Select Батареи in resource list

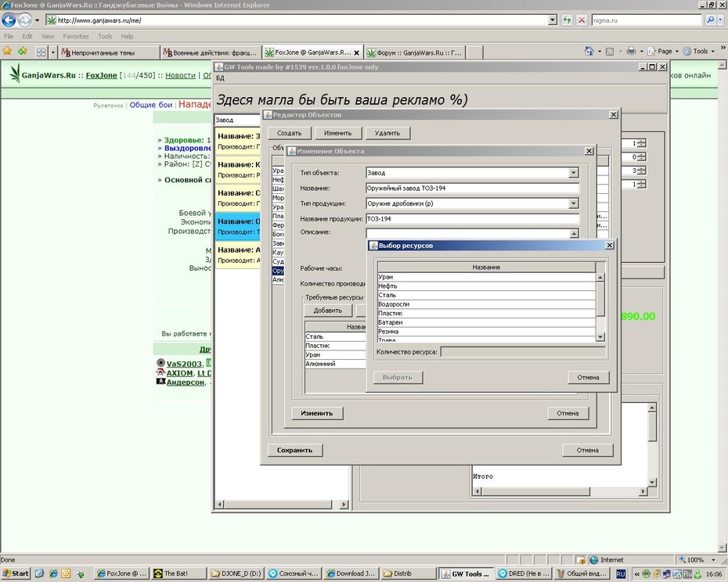click(x=487, y=322)
